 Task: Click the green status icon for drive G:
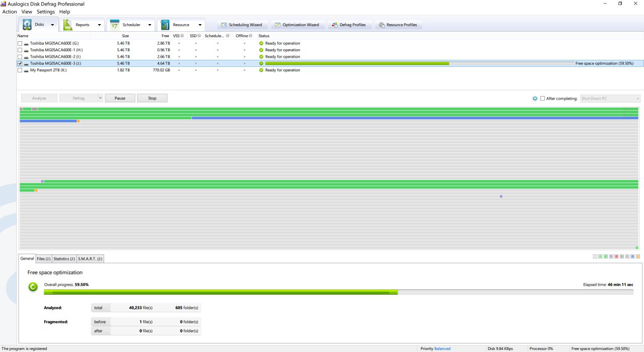[x=261, y=43]
